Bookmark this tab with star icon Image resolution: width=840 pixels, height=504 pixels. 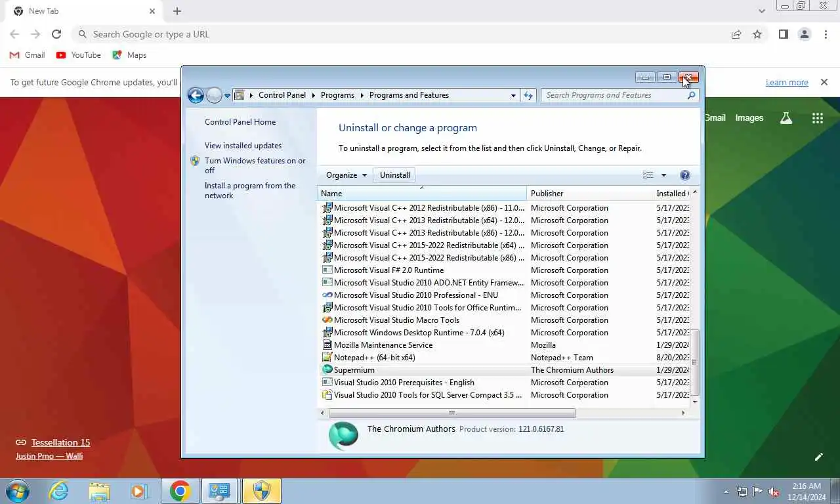coord(757,34)
